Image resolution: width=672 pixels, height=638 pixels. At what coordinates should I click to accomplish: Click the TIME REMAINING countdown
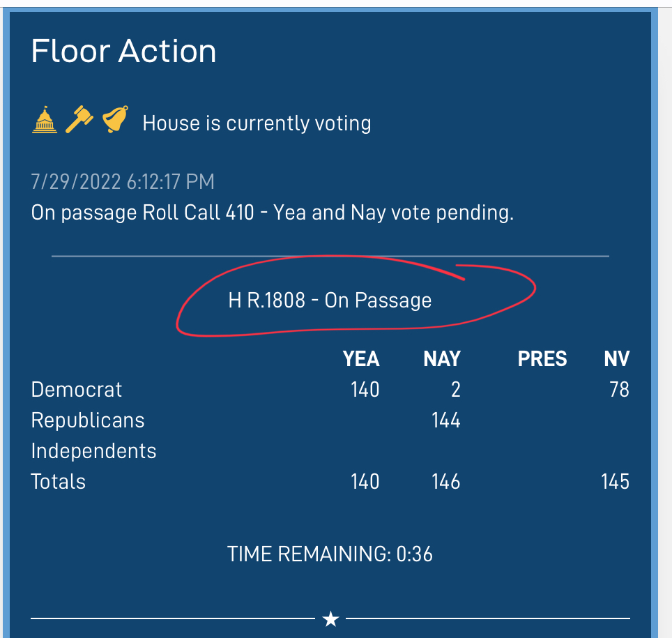[x=330, y=554]
